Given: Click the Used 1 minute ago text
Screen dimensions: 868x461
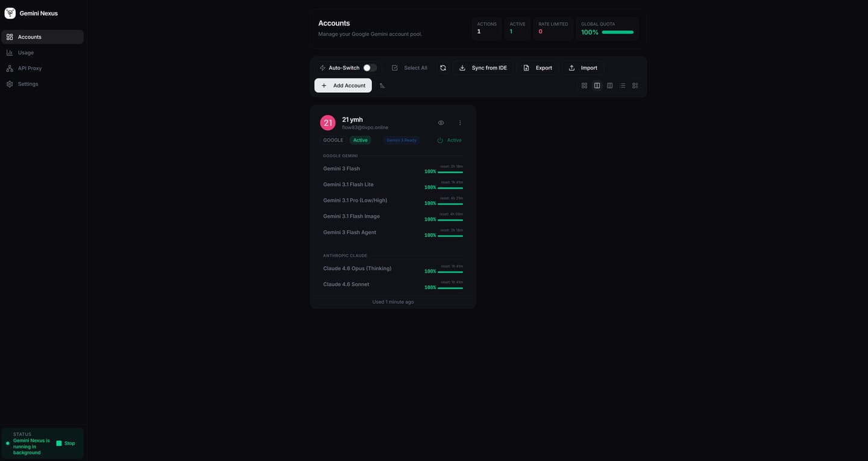Looking at the screenshot, I should 393,302.
